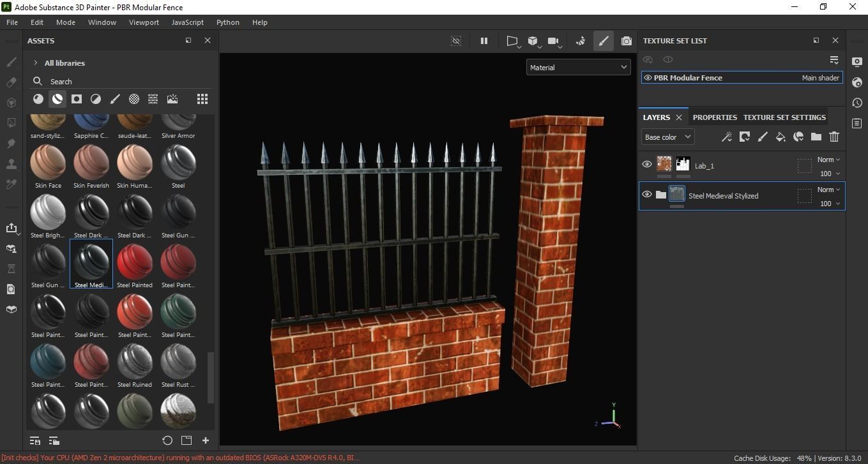This screenshot has height=464, width=868.
Task: Open blend mode dropdown for Lab_1 layer
Action: coord(828,160)
